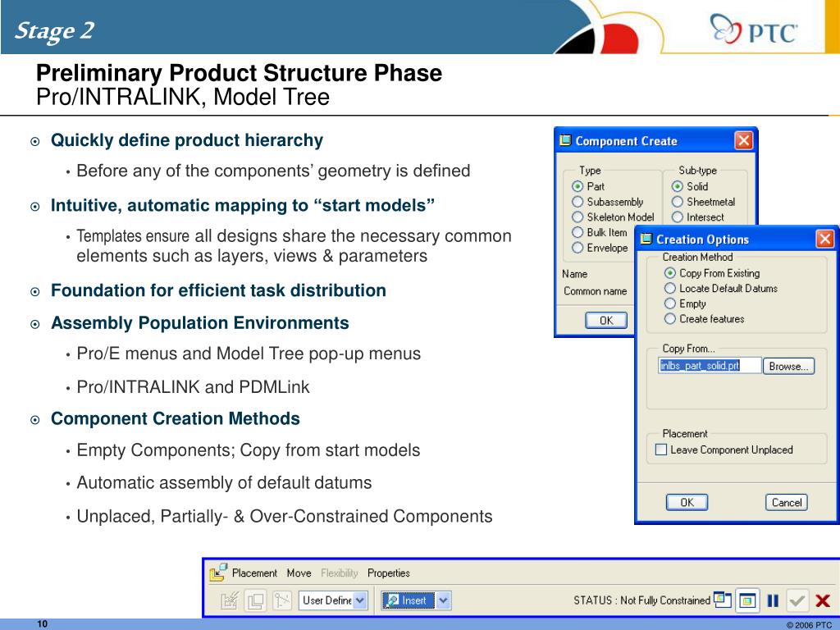Screen dimensions: 840x630
Task: Open the User Defined constraint dropdown
Action: (x=360, y=600)
